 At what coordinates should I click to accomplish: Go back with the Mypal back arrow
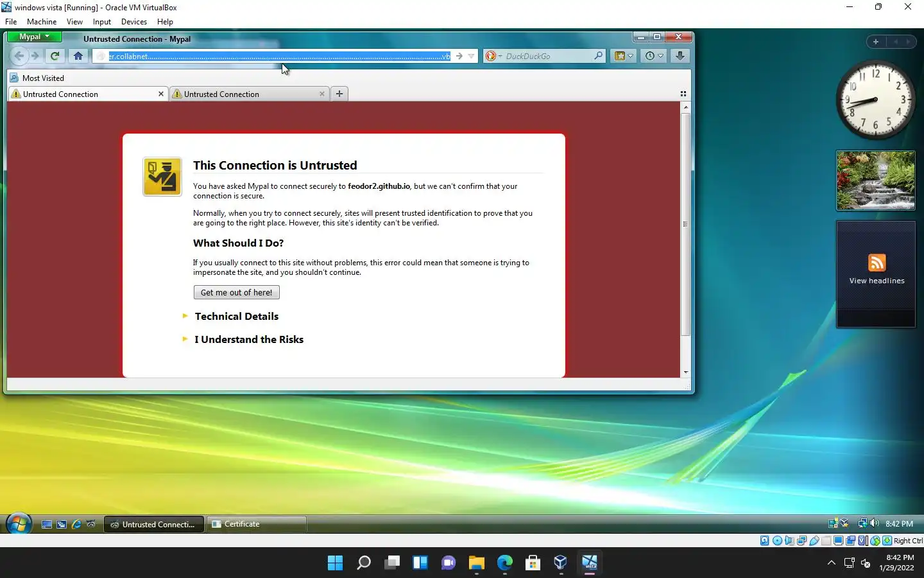click(19, 56)
